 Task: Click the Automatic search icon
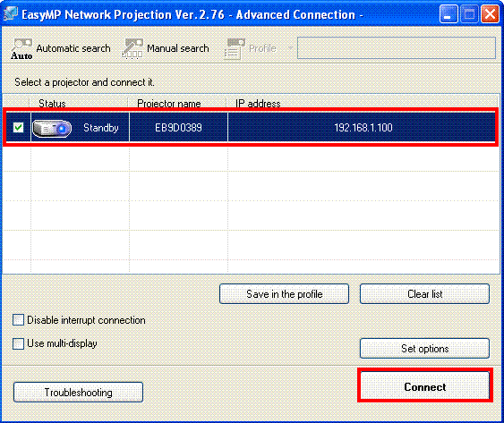[21, 49]
